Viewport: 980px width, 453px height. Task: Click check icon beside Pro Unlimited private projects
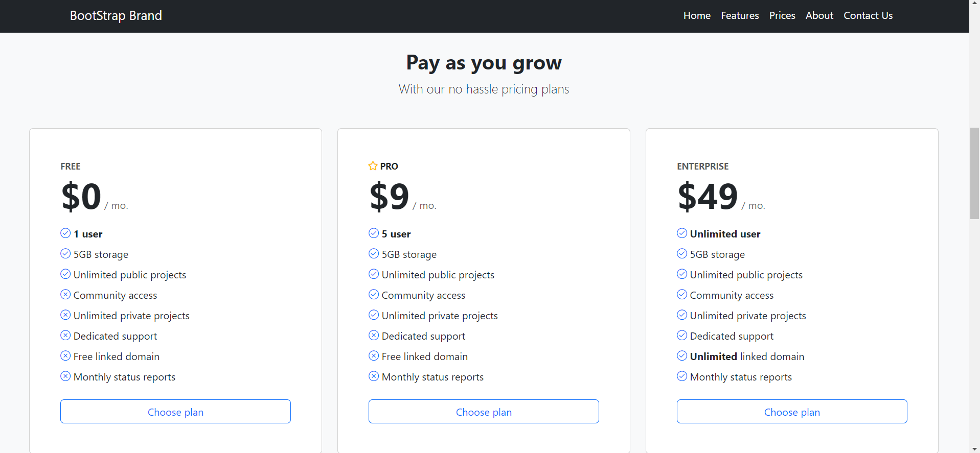[x=374, y=315]
